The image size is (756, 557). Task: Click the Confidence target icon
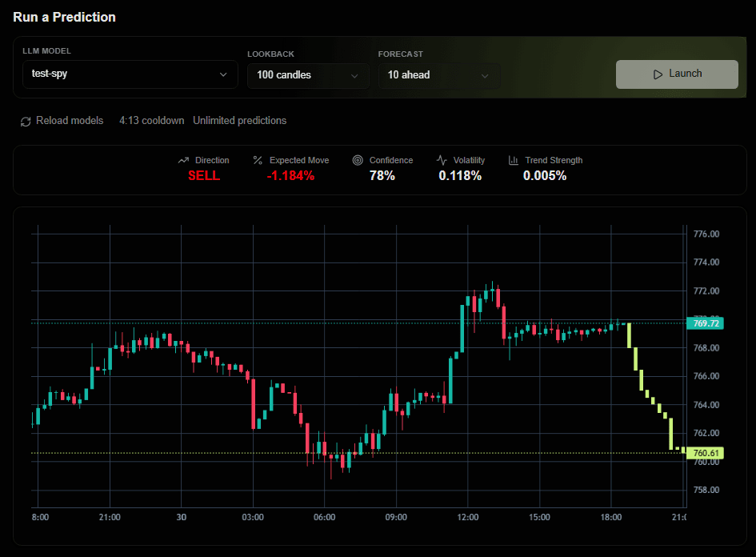pos(358,160)
